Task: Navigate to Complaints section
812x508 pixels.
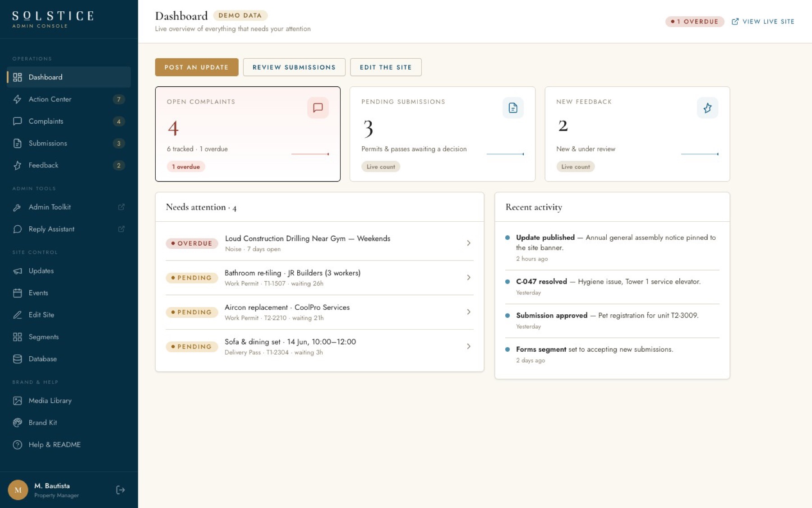Action: (x=69, y=121)
